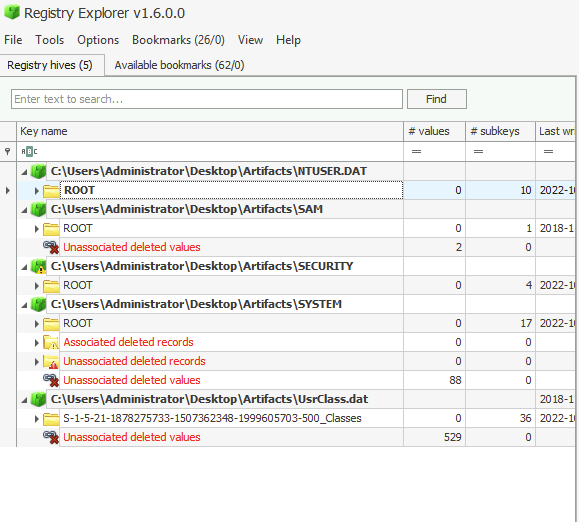The height and width of the screenshot is (522, 579).
Task: Collapse the NTUSER.DAT hive node
Action: [x=24, y=172]
